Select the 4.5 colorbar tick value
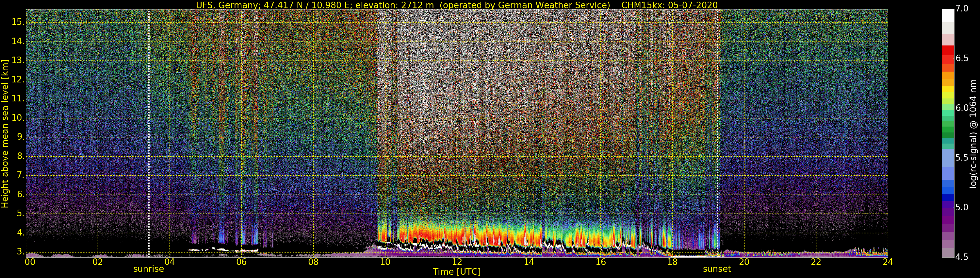 (x=962, y=257)
